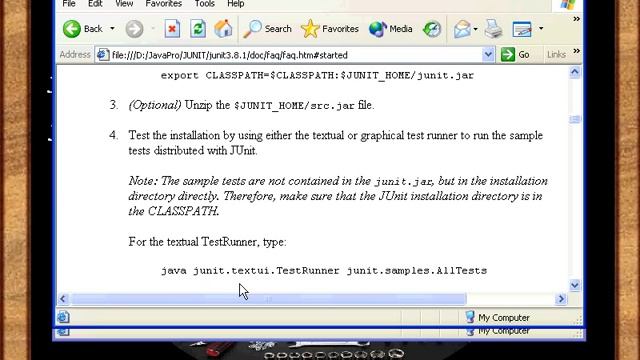The height and width of the screenshot is (360, 640).
Task: Click the horizontal scrollbar thumb
Action: [x=268, y=299]
